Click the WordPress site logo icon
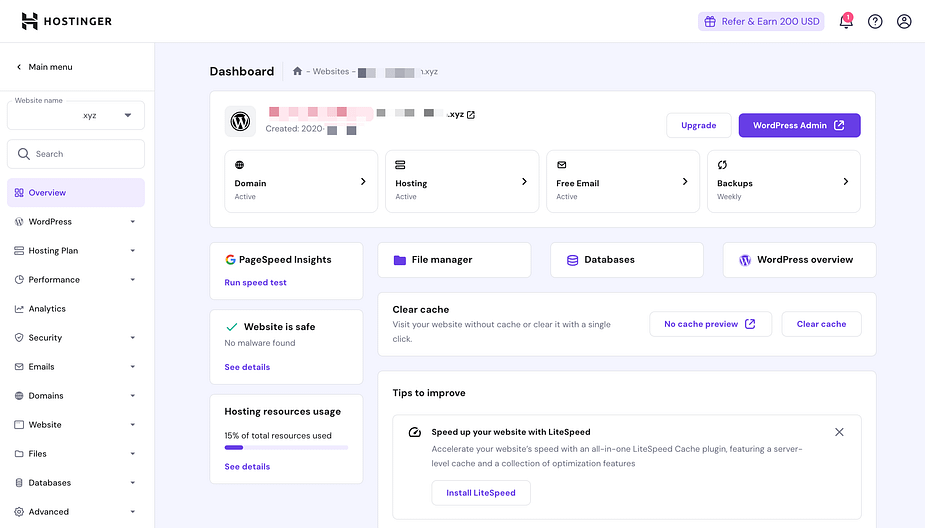 (240, 121)
